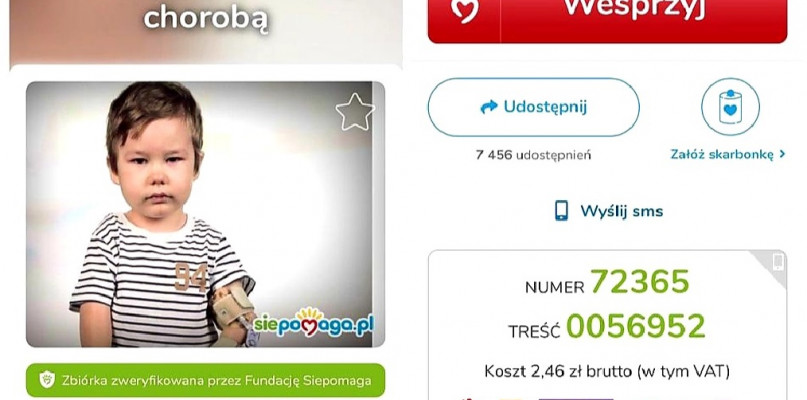Toggle the star favorite icon on the photo
Image resolution: width=807 pixels, height=400 pixels.
(355, 112)
